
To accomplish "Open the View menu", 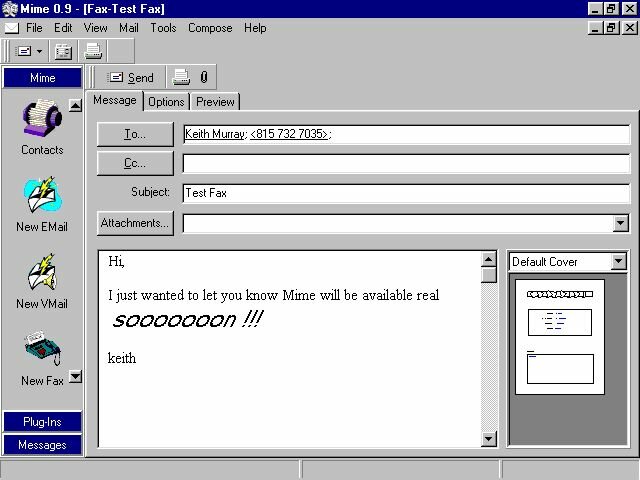I will point(96,28).
